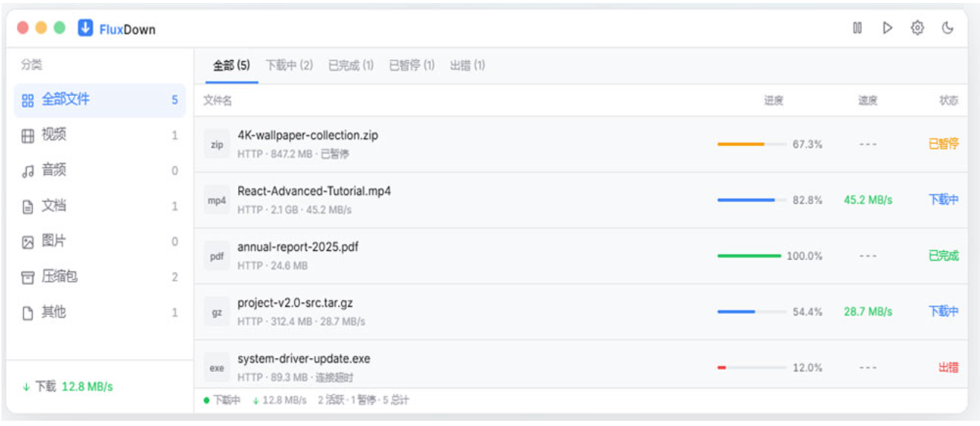Image resolution: width=980 pixels, height=426 pixels.
Task: Click the 文件名 column header
Action: [217, 101]
